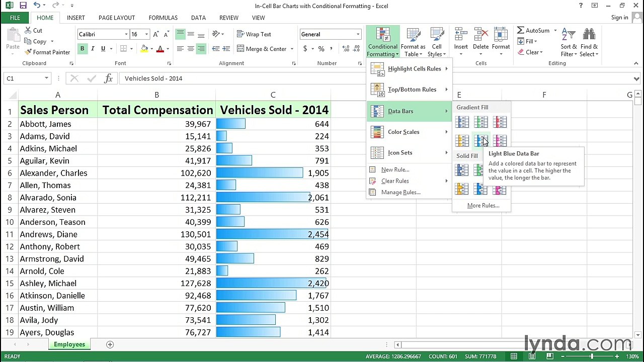Click Manage Rules... menu entry
Screen dimensions: 644x362
tap(401, 192)
